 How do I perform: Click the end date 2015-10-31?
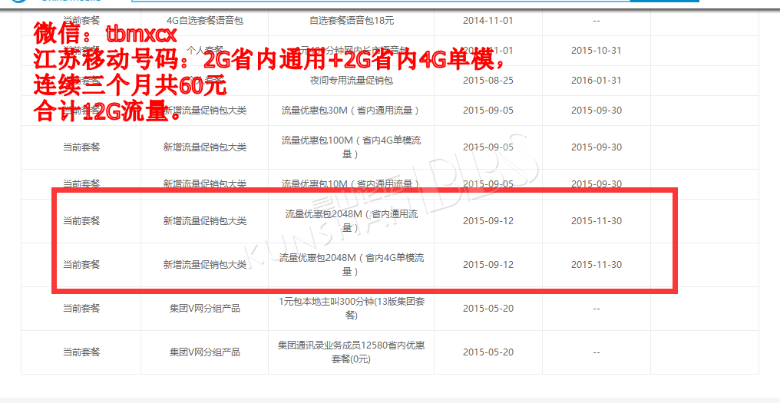[x=596, y=51]
